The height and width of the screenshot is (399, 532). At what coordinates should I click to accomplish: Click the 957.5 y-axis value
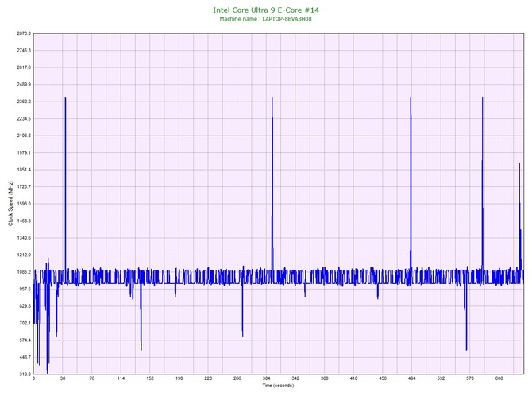(25, 289)
